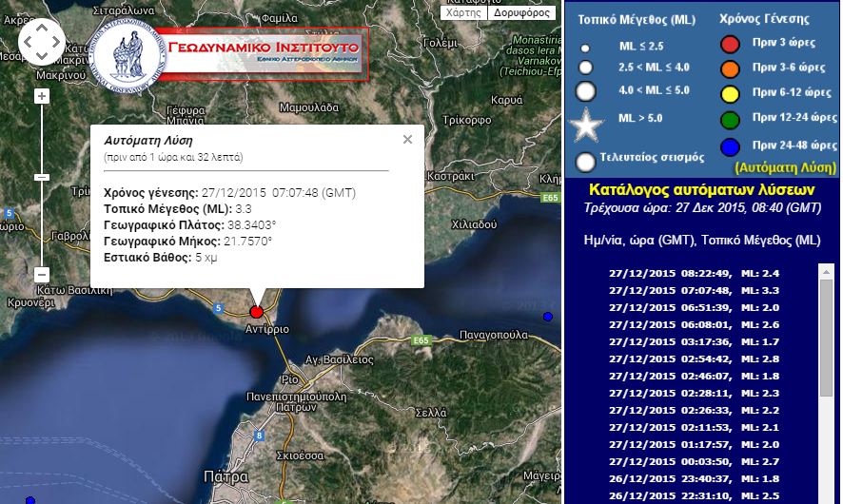The image size is (843, 504).
Task: Switch to the Δορυφόρος satellite view
Action: (523, 12)
